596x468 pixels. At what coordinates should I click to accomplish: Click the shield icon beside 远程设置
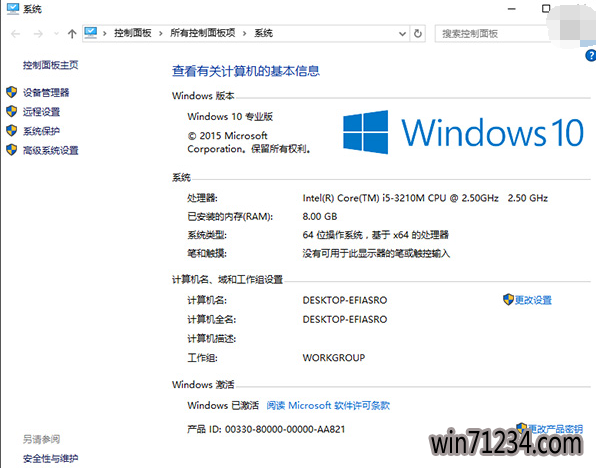(x=11, y=111)
